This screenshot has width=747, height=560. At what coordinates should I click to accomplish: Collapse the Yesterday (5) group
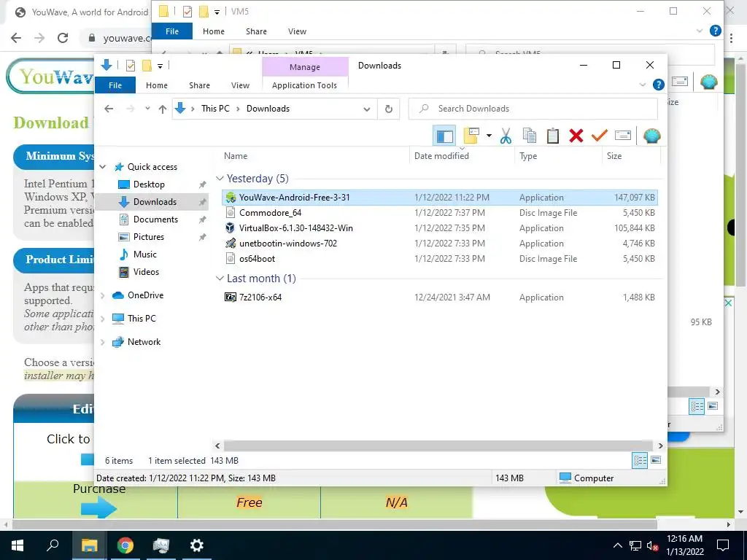pyautogui.click(x=220, y=179)
